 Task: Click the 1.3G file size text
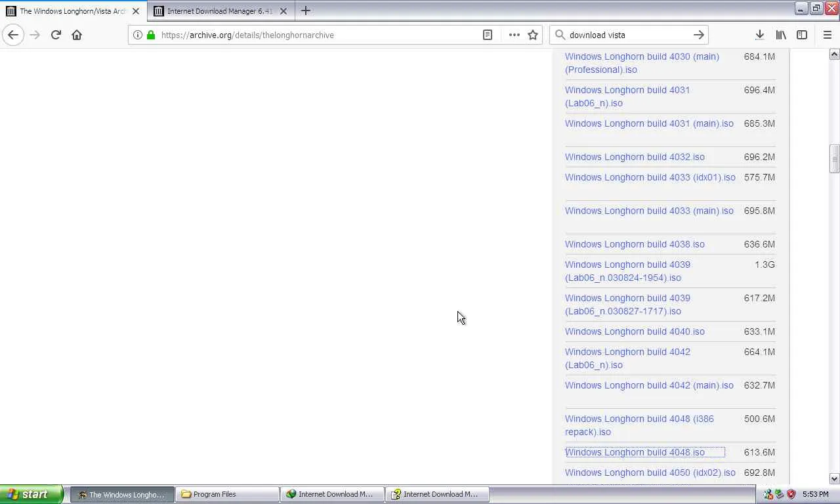coord(765,264)
